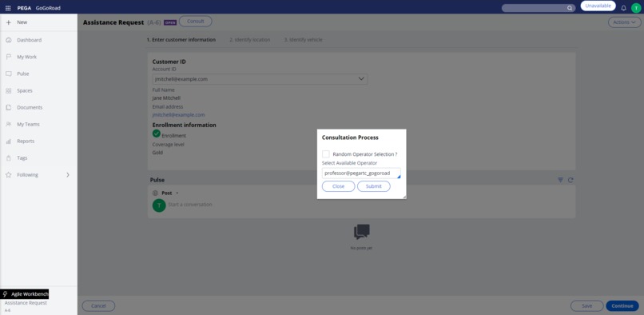Click the Tags icon in sidebar
This screenshot has height=315, width=644.
(x=9, y=158)
